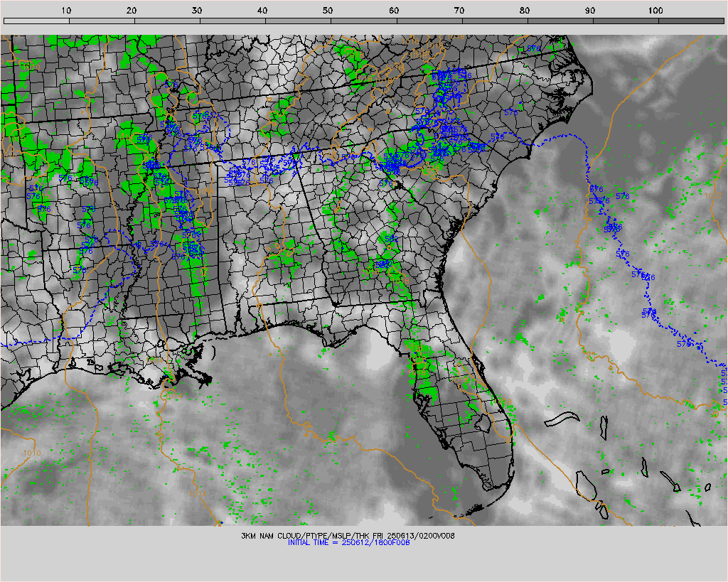Click the '30' label on the cloud cover scale
Screen dimensions: 728x582
[x=197, y=11]
